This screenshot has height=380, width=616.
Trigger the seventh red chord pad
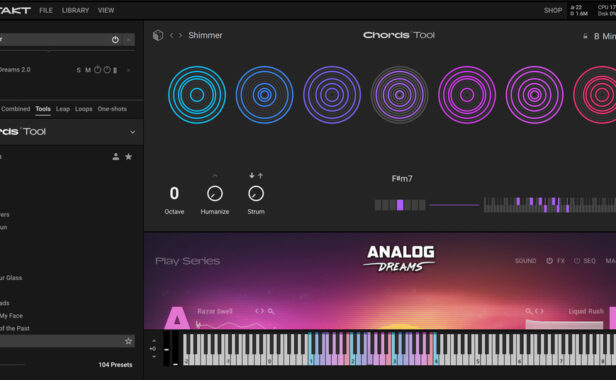coord(594,95)
